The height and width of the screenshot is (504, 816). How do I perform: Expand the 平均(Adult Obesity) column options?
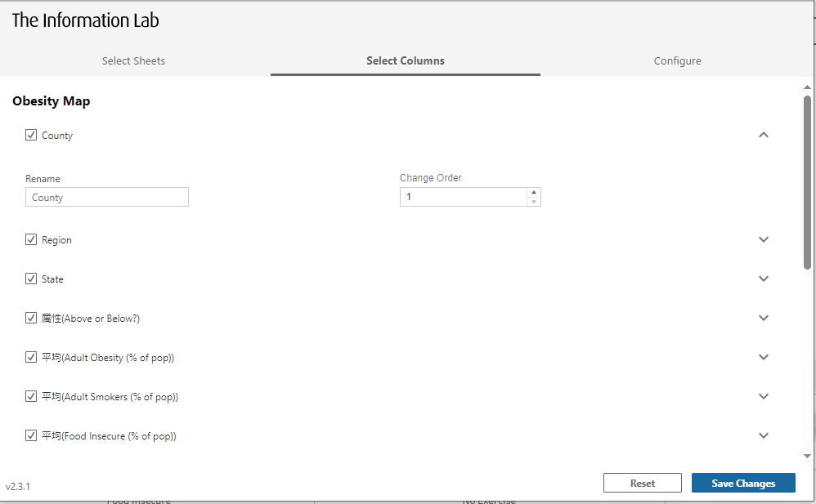tap(764, 357)
